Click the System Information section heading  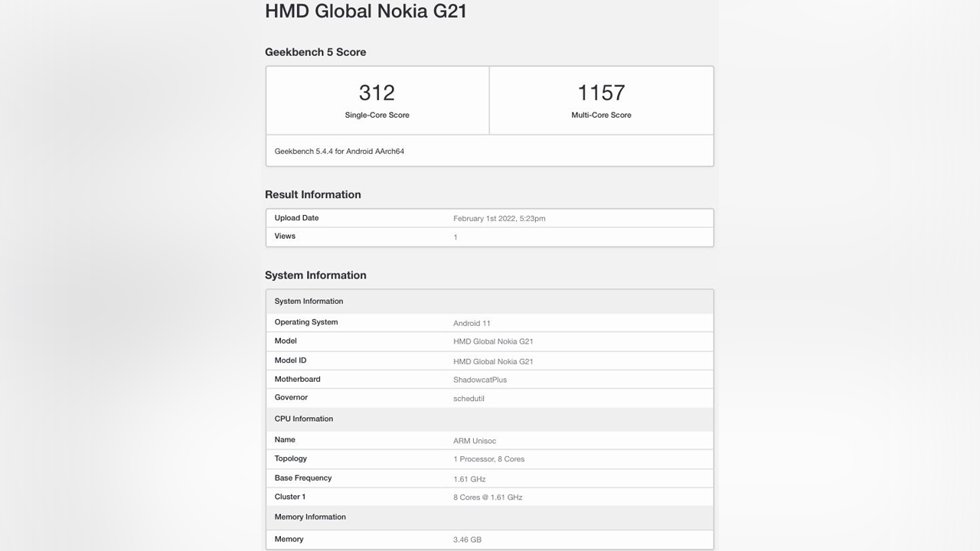[315, 275]
